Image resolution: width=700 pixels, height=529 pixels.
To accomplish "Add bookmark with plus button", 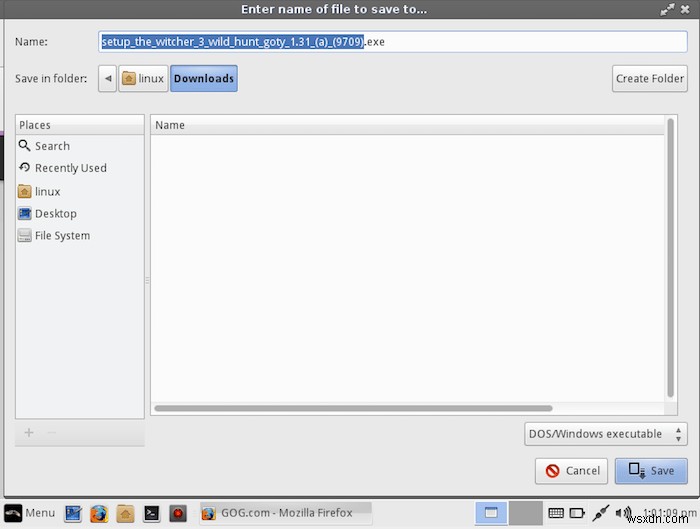I will 29,433.
